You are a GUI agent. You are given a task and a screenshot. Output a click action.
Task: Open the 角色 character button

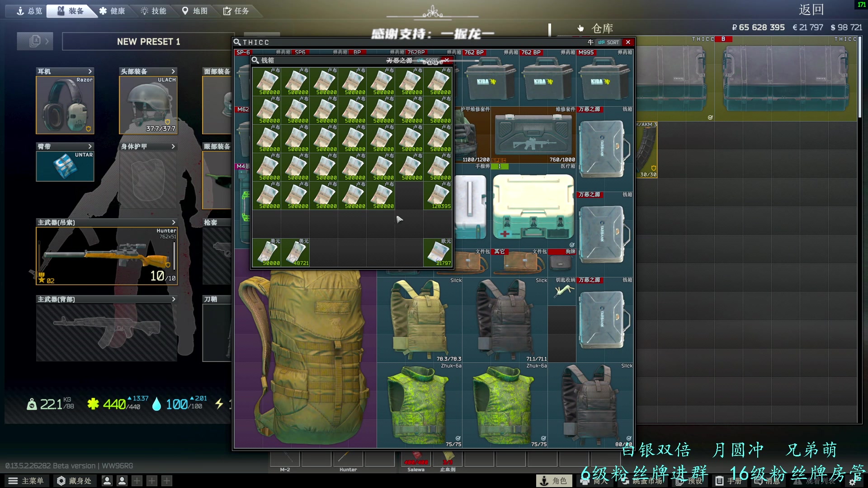554,481
